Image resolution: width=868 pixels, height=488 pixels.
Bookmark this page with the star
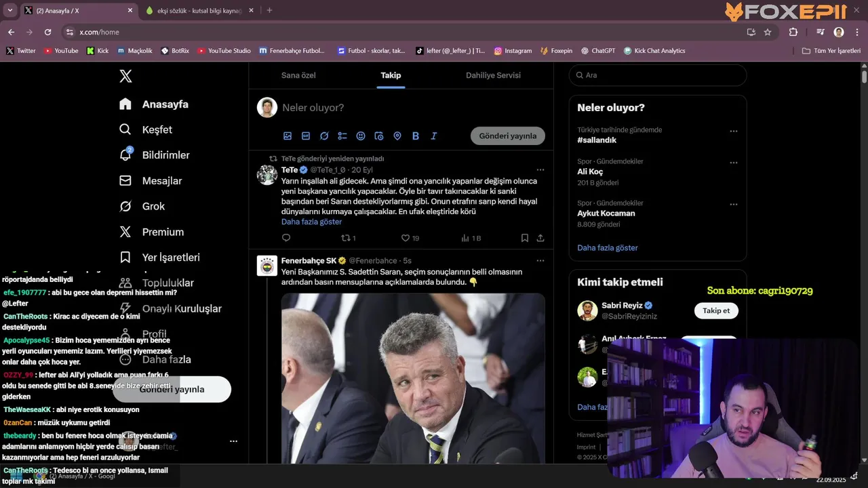click(768, 32)
